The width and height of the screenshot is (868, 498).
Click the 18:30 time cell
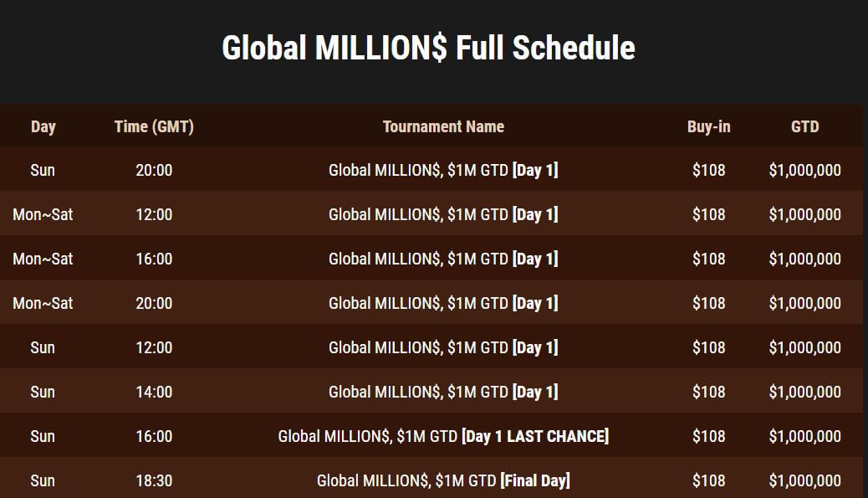tap(154, 480)
